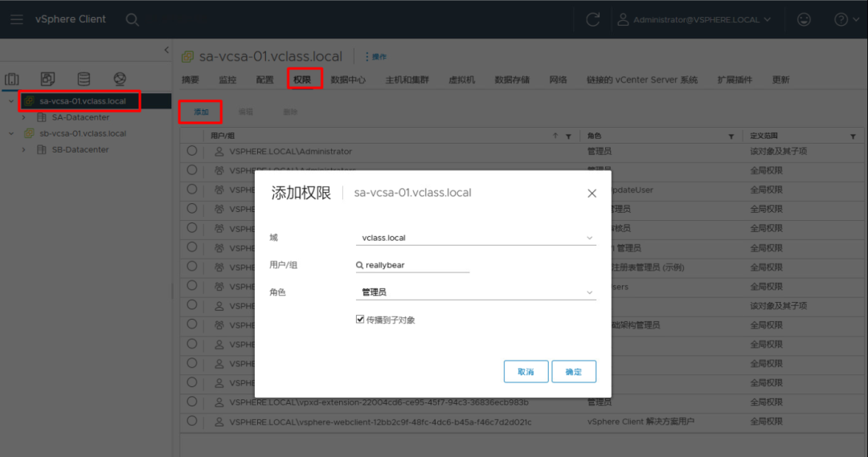Close the 添加权限 dialog with X
This screenshot has width=868, height=457.
tap(592, 193)
